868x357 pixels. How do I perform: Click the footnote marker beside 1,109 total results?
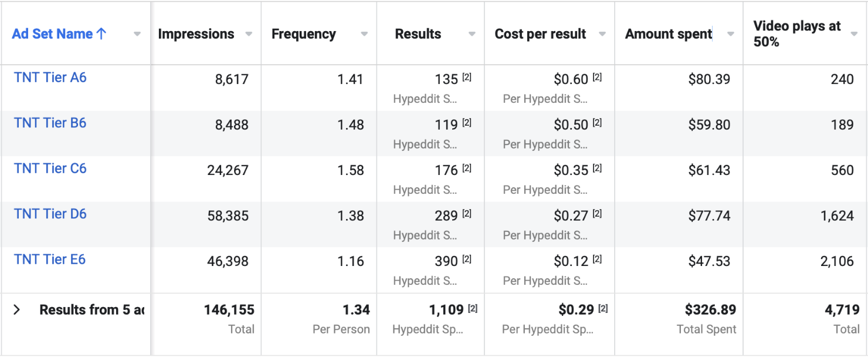pyautogui.click(x=472, y=308)
